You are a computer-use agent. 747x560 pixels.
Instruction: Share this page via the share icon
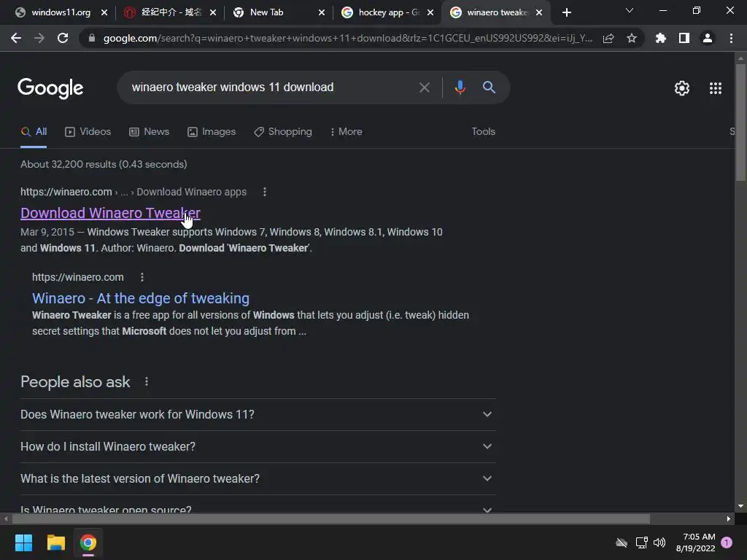coord(608,38)
